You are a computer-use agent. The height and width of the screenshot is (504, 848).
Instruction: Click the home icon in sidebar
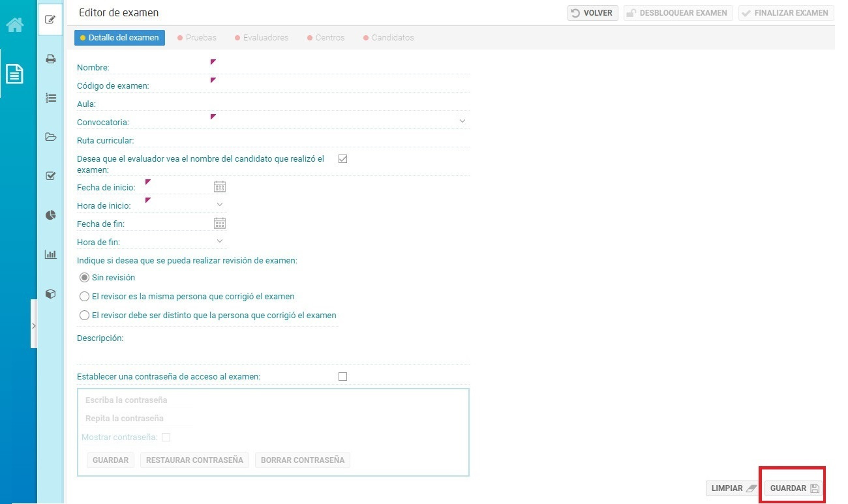coord(15,25)
